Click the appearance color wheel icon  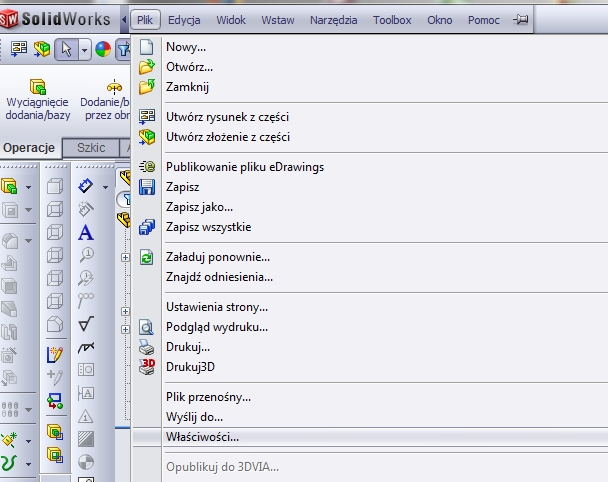tap(103, 49)
